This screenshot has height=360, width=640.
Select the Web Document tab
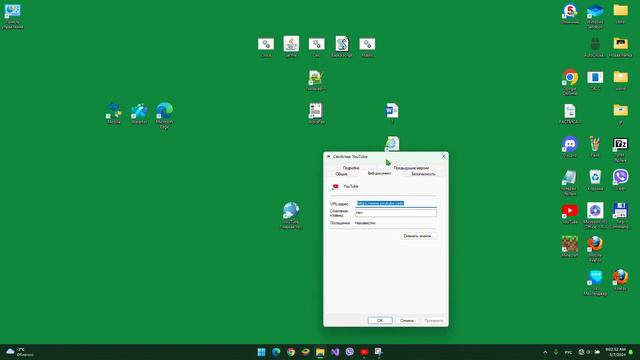[379, 173]
